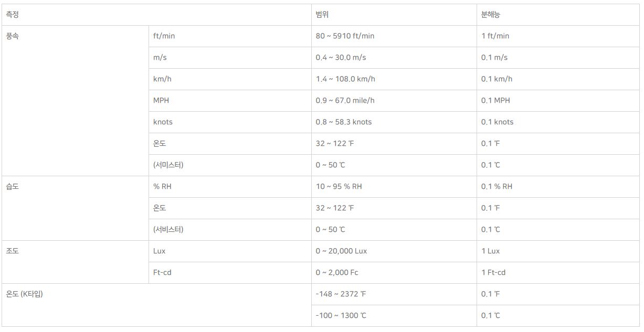Select the 풍속 category cell
Image resolution: width=644 pixels, height=332 pixels.
click(12, 36)
